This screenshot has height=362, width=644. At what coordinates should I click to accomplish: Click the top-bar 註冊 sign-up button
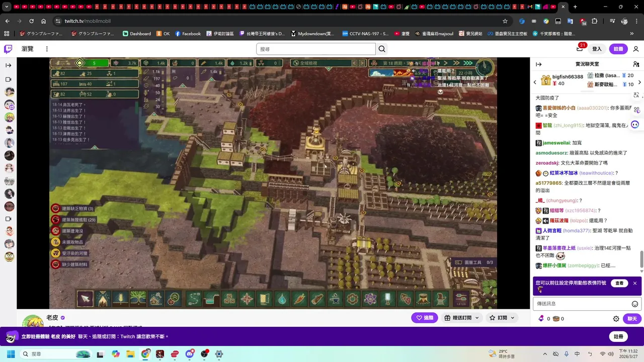[x=618, y=49]
